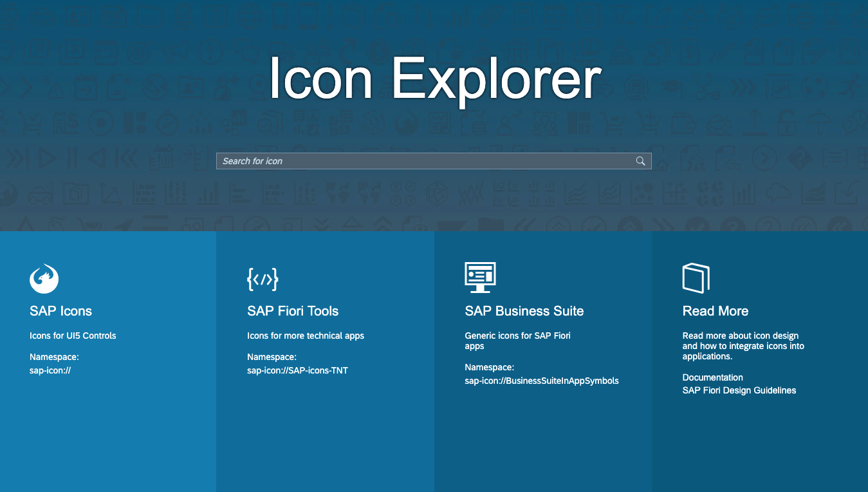
Task: Click the sap-icon:// namespace text
Action: 50,370
